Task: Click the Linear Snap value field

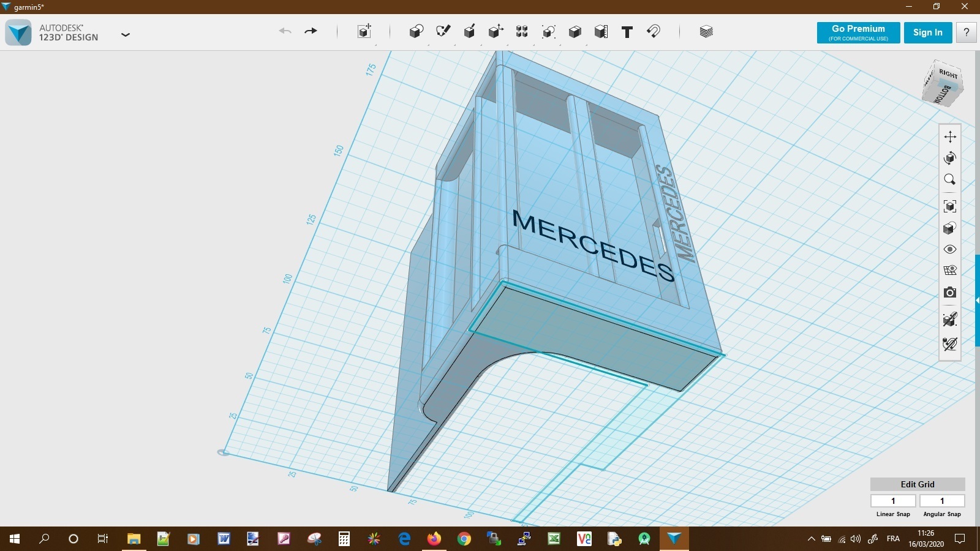Action: tap(893, 501)
